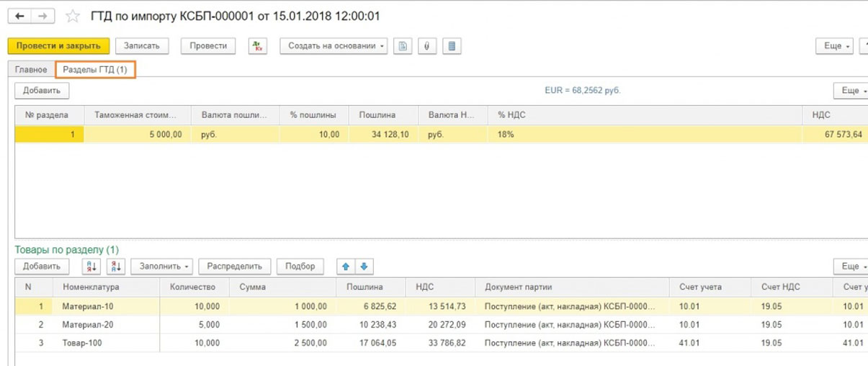Switch to the Главное tab
This screenshot has height=366, width=868.
click(31, 70)
